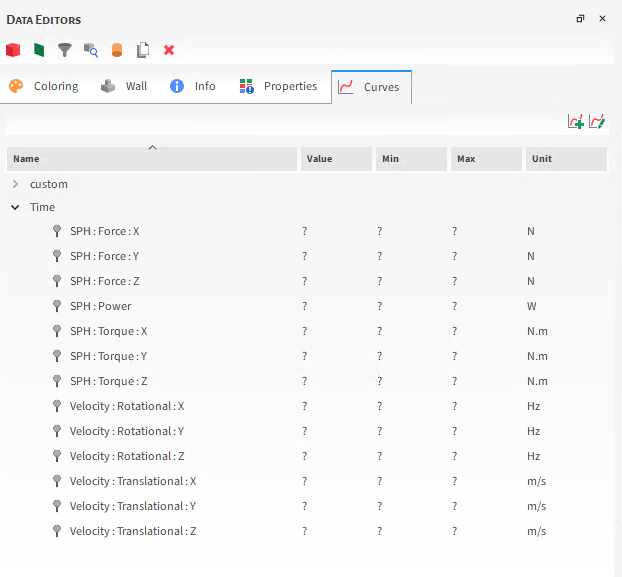The width and height of the screenshot is (622, 577).
Task: Select Velocity : Translational : X row
Action: 307,481
